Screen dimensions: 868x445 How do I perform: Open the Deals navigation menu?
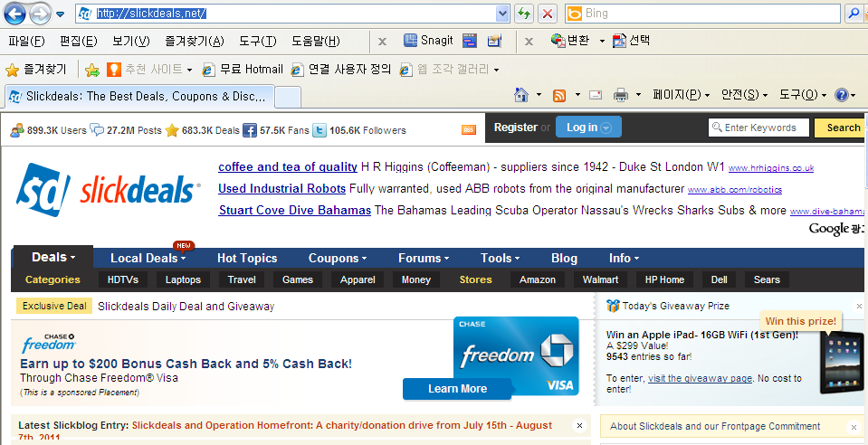[x=53, y=258]
